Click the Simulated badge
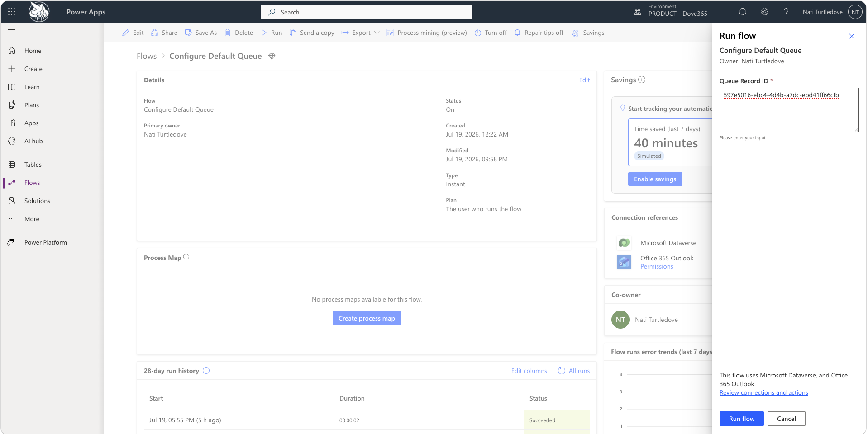This screenshot has width=868, height=434. point(649,156)
